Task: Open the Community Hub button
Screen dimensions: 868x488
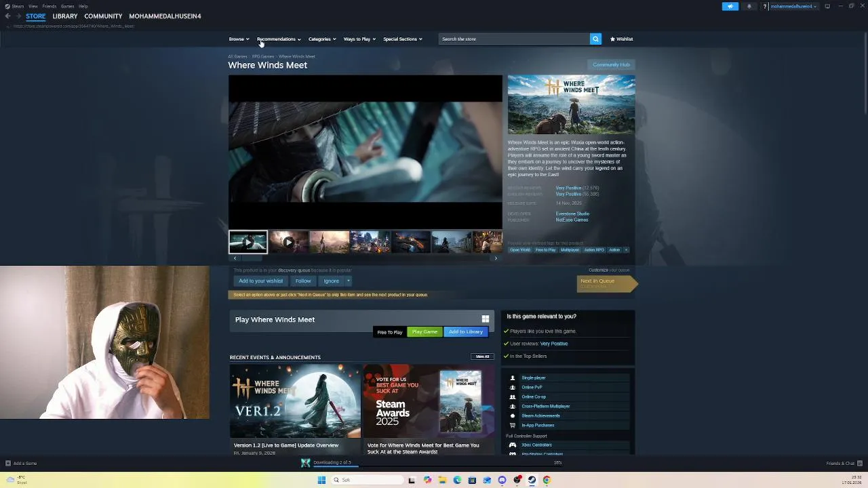Action: tap(611, 64)
